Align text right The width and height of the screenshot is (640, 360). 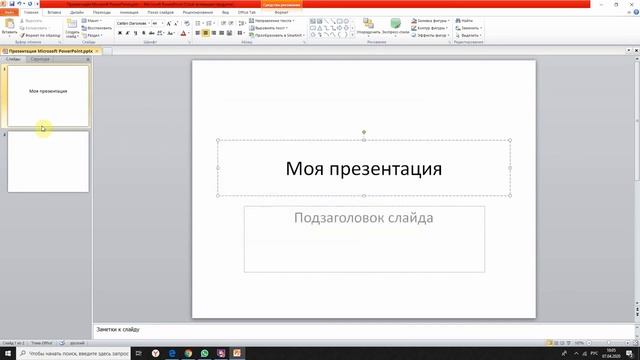(213, 33)
